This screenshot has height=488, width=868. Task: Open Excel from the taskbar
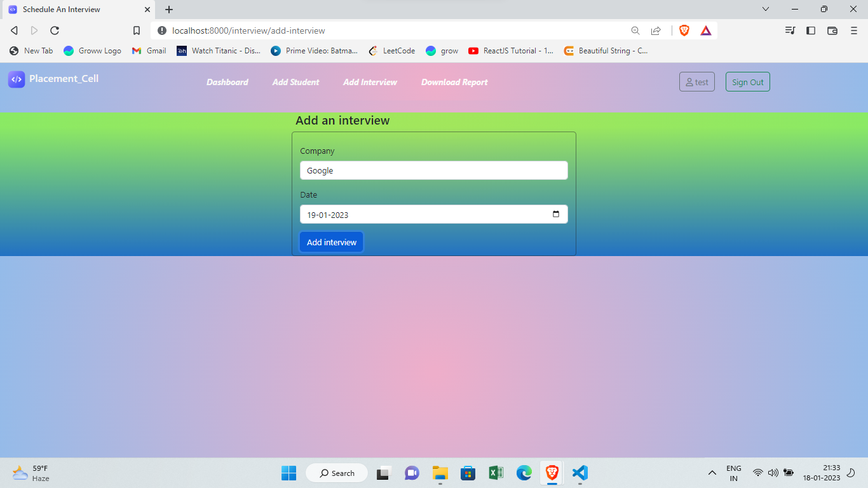tap(496, 473)
